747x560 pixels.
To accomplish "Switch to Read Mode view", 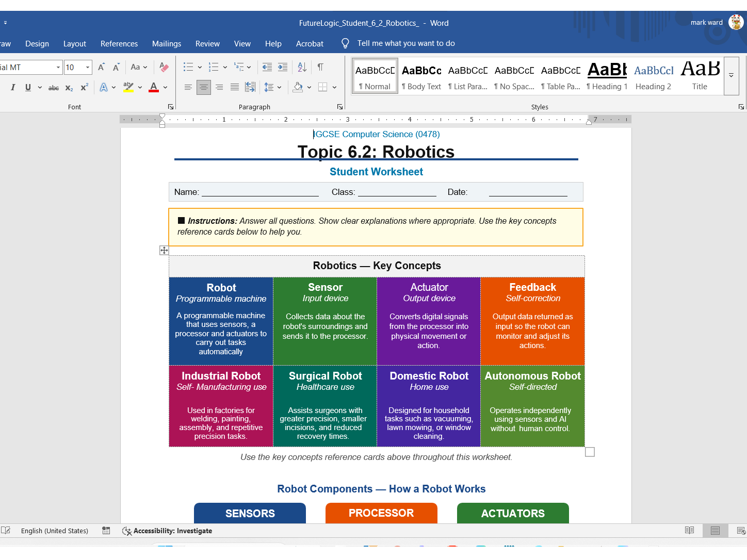I will click(689, 531).
